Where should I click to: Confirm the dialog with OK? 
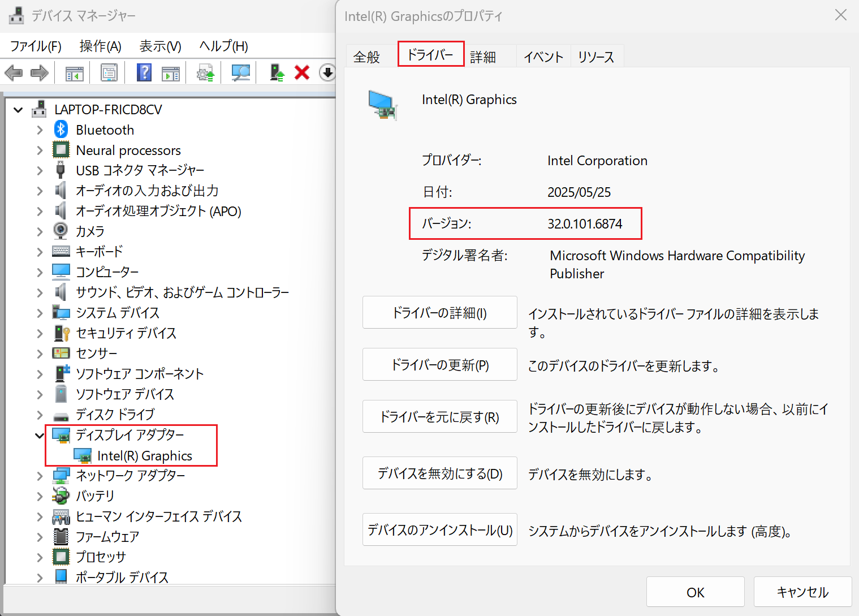click(696, 592)
